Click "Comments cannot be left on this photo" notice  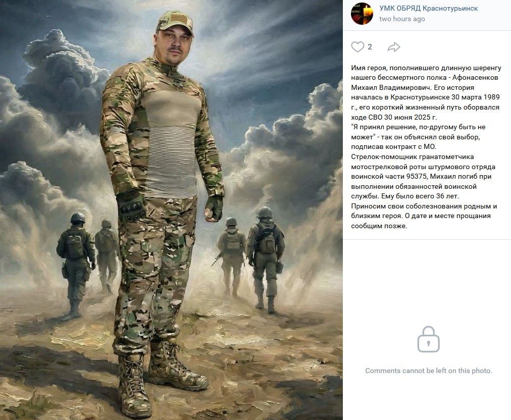pyautogui.click(x=429, y=371)
